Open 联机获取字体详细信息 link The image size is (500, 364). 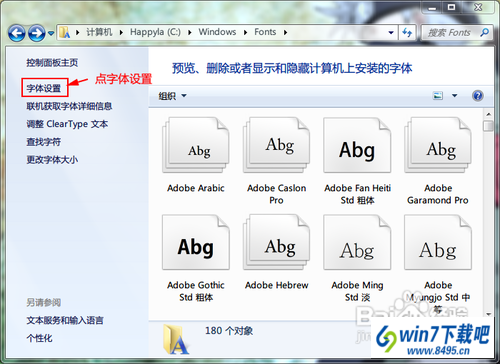coord(69,106)
